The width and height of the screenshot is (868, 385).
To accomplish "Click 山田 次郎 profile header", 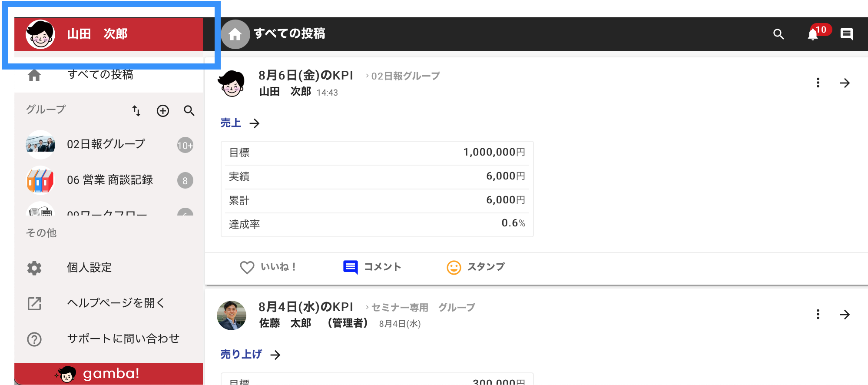I will [109, 34].
